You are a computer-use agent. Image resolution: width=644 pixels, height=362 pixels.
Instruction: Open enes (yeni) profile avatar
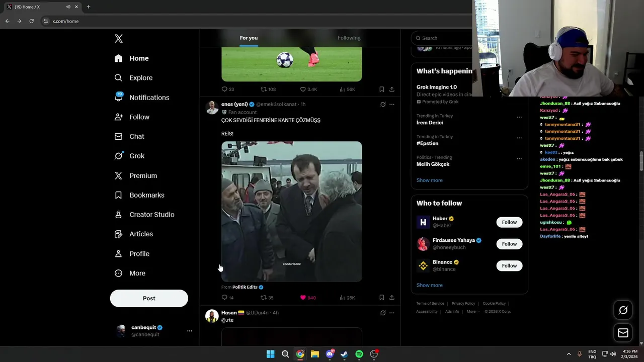(x=212, y=107)
